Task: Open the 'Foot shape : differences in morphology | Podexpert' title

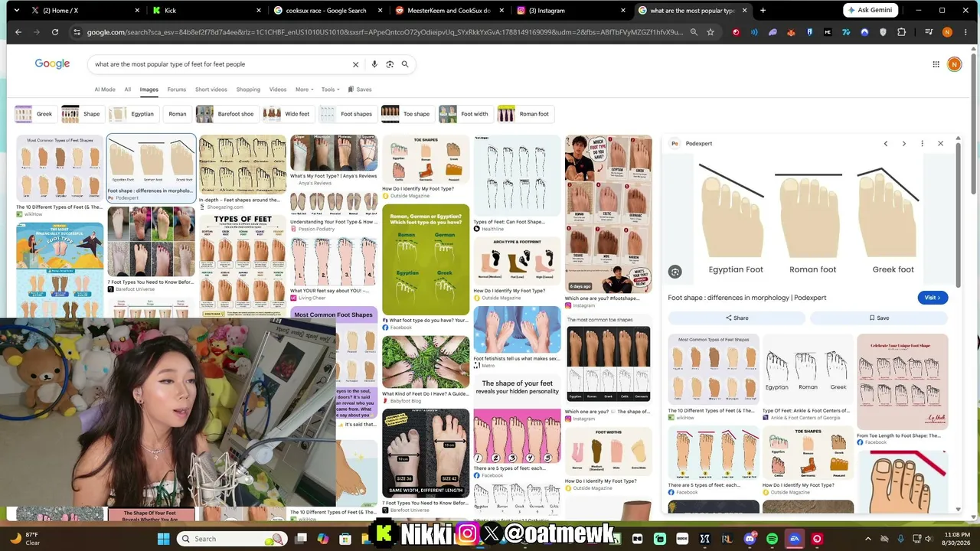Action: coord(747,298)
